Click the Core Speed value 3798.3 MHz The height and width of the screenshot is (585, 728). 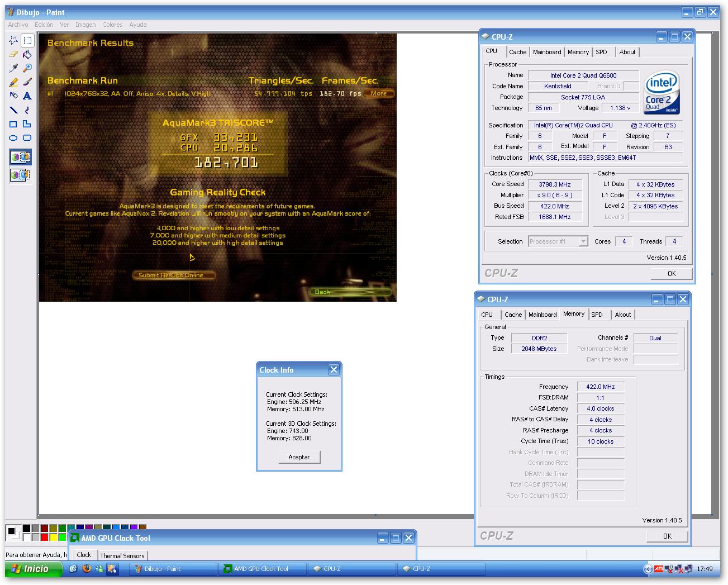pos(555,184)
